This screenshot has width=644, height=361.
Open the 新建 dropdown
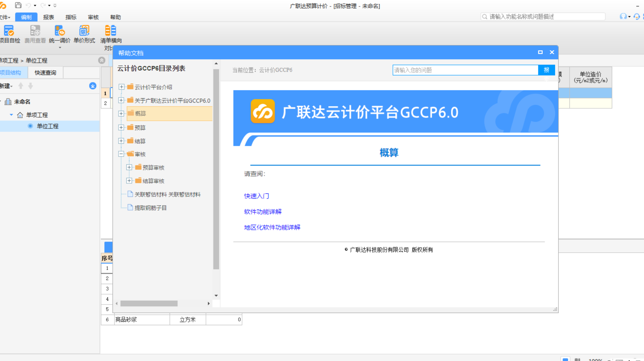pos(6,86)
